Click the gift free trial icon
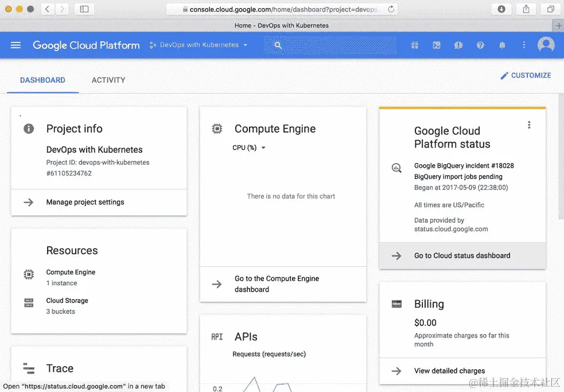This screenshot has width=564, height=392. (415, 45)
